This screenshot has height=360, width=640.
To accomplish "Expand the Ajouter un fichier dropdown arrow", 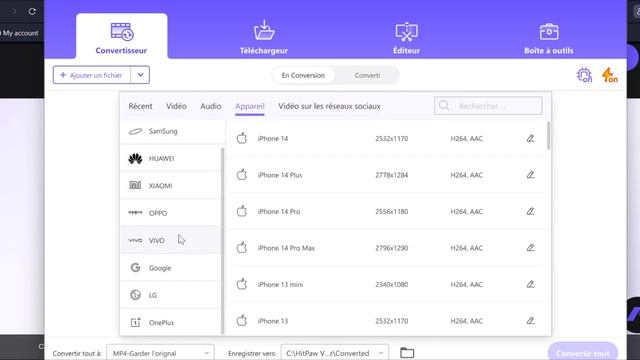I will coord(140,75).
